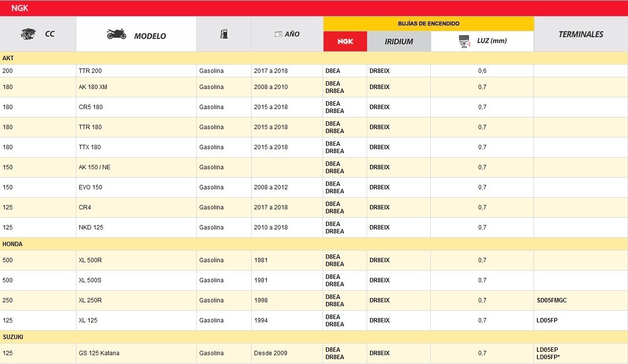This screenshot has width=628, height=364.
Task: Click CC value 200 in TTR 200 row
Action: [8, 71]
